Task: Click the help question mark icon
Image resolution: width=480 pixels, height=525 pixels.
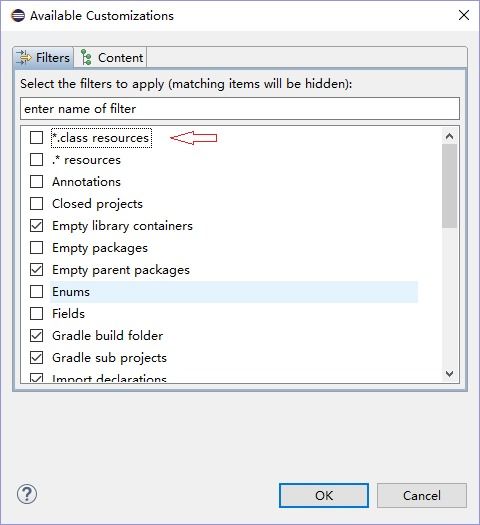Action: click(27, 494)
